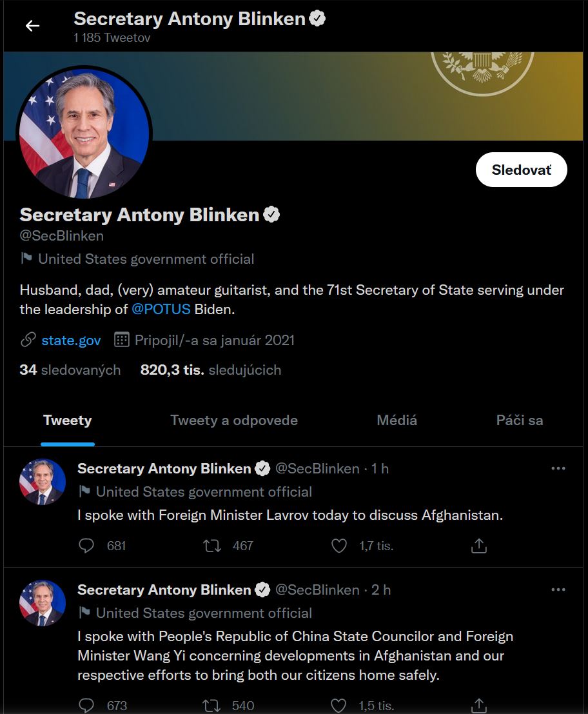Screen dimensions: 588x714
Task: Open more options on the Lavrov tweet
Action: [558, 469]
